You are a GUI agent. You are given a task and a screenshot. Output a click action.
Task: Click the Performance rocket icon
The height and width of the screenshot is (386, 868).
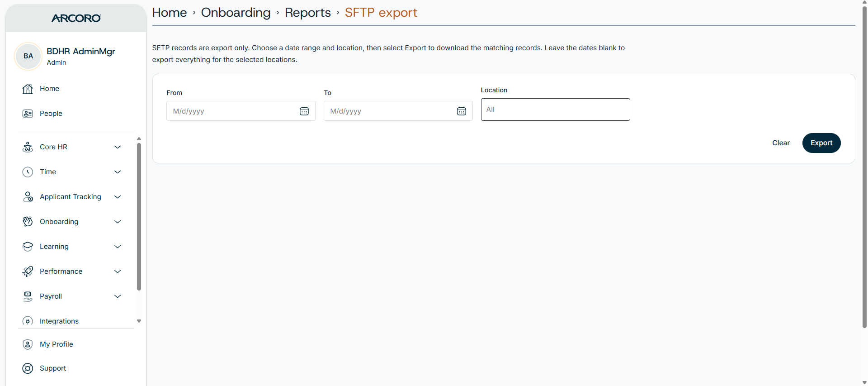coord(28,272)
